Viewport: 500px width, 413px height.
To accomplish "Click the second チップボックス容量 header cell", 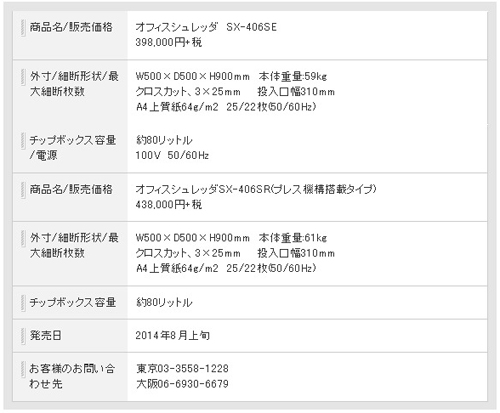I will [70, 303].
